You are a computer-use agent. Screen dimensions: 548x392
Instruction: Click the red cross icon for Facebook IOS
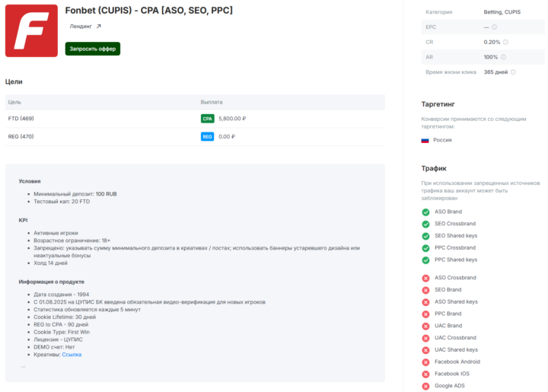click(x=425, y=374)
